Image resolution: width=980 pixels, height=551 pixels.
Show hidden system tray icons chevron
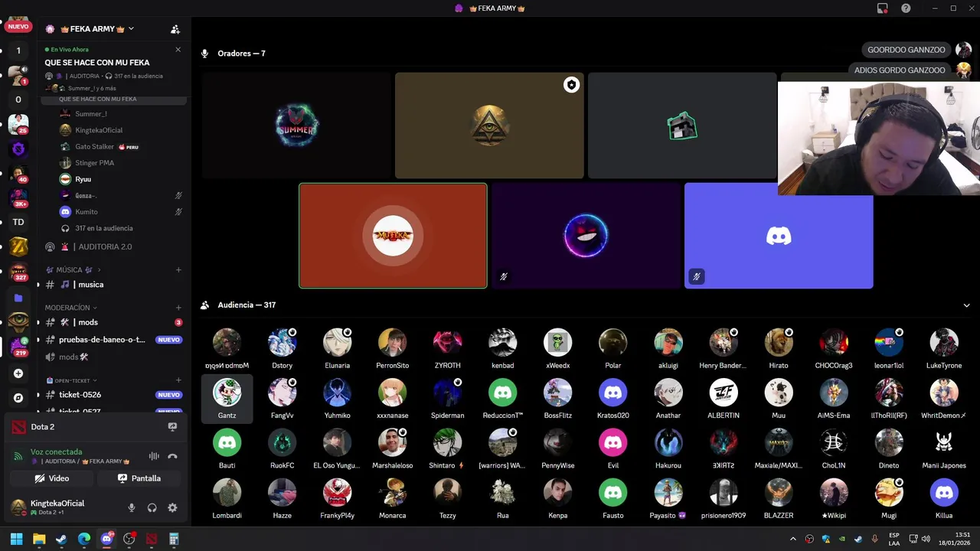792,540
